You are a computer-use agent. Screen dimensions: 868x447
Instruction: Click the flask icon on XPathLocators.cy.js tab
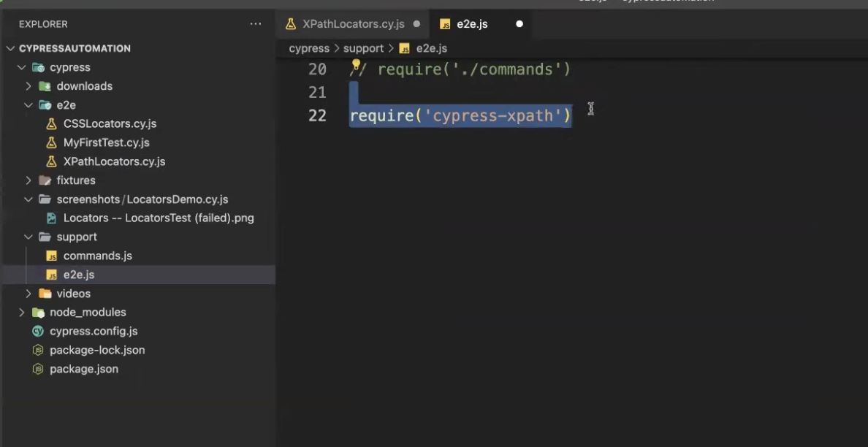coord(290,24)
